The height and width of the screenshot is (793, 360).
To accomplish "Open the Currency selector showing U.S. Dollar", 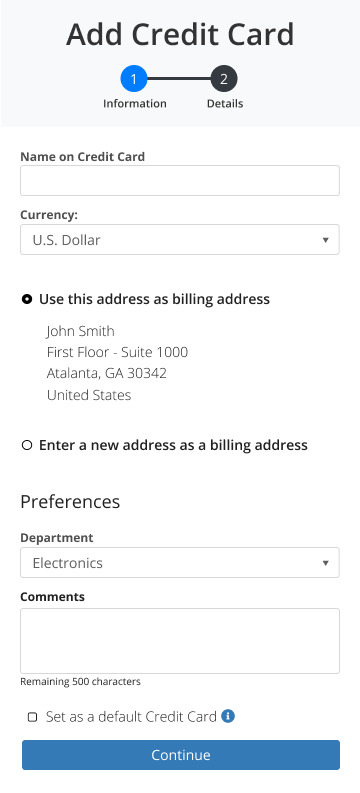I will 180,240.
